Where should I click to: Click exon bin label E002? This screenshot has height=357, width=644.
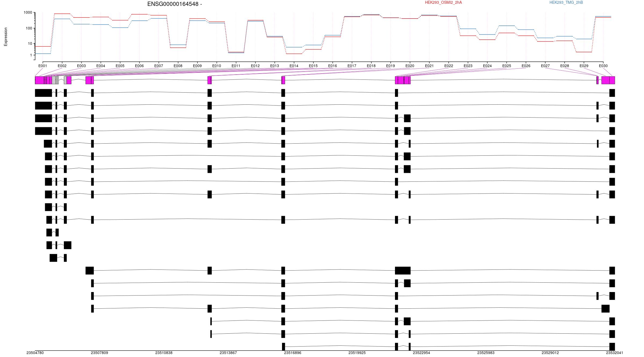pos(62,66)
